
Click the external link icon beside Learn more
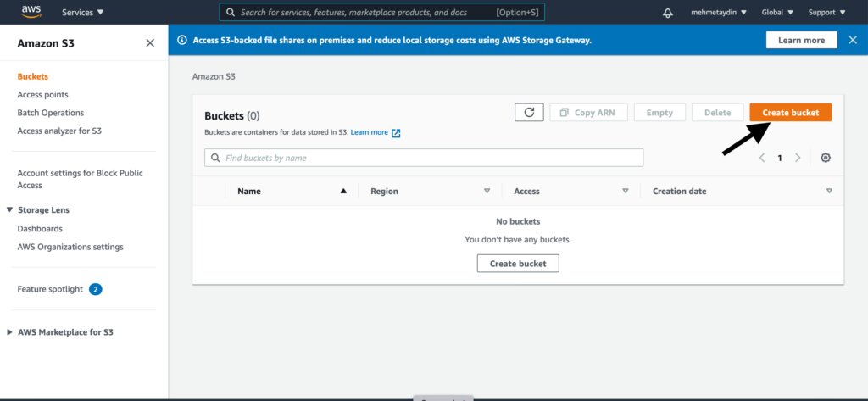point(396,133)
